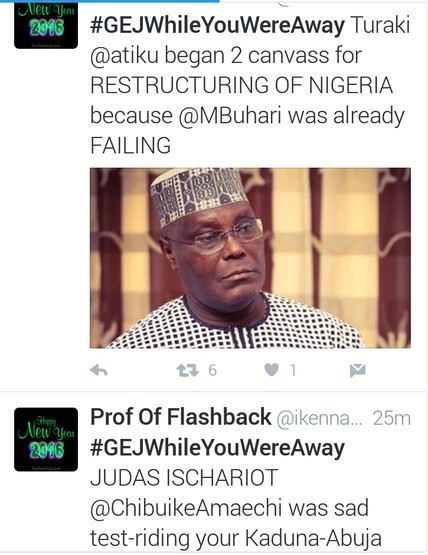Open #GEJWhileYouWereAway hashtag in second tweet
The height and width of the screenshot is (555, 428).
point(217,448)
